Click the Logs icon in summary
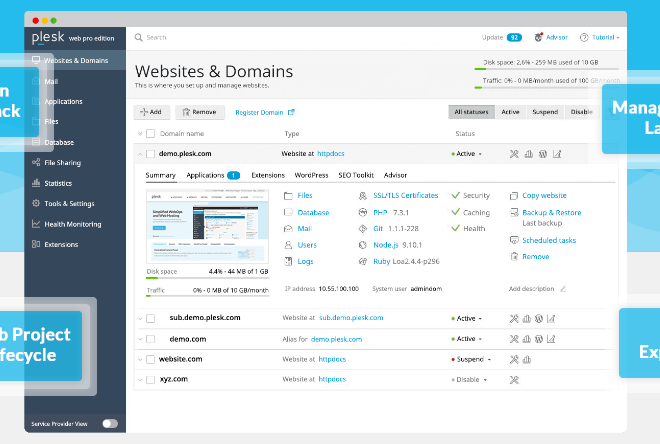The image size is (660, 444). (x=288, y=261)
